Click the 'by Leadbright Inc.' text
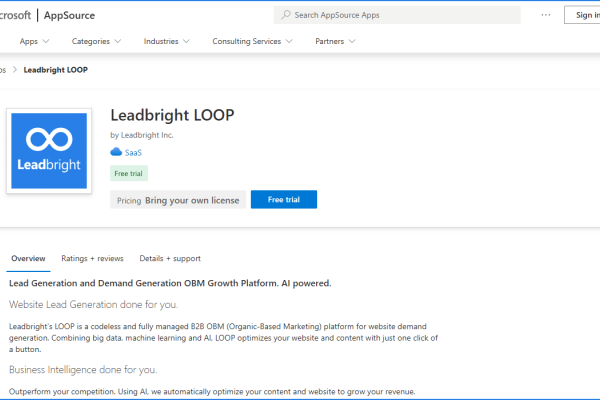Image resolution: width=600 pixels, height=400 pixels. point(142,135)
